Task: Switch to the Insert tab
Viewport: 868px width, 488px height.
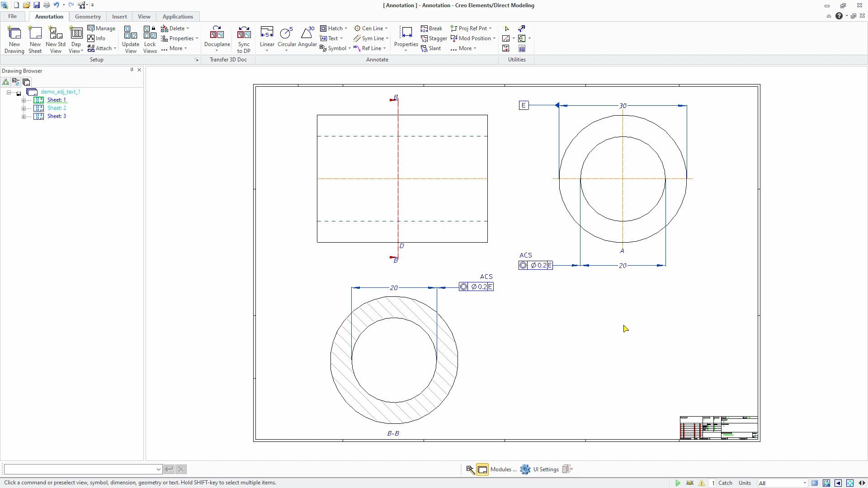Action: 119,17
